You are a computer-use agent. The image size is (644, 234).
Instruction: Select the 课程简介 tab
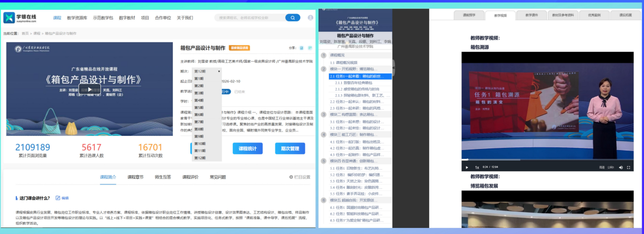tap(108, 177)
